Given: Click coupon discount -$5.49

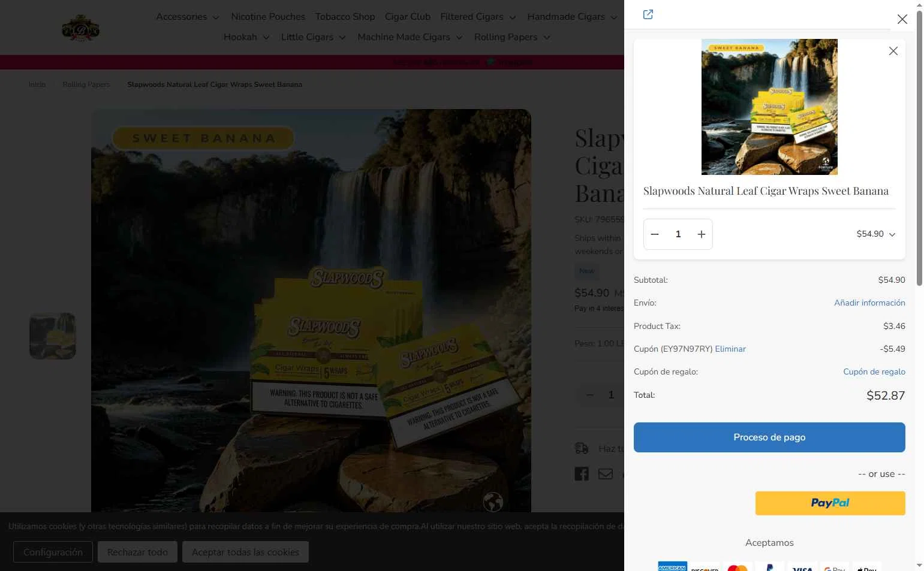Looking at the screenshot, I should [892, 349].
